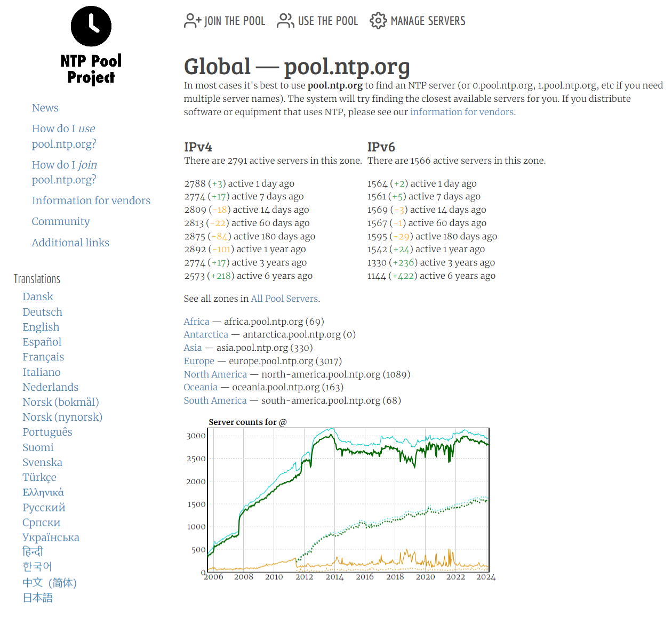
Task: Open the South America zone link
Action: [x=215, y=400]
